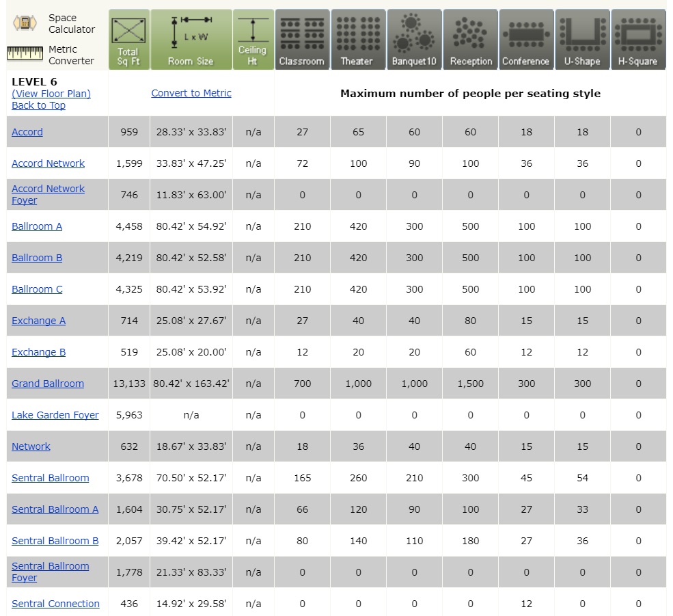Click the Room Size header icon

point(191,40)
